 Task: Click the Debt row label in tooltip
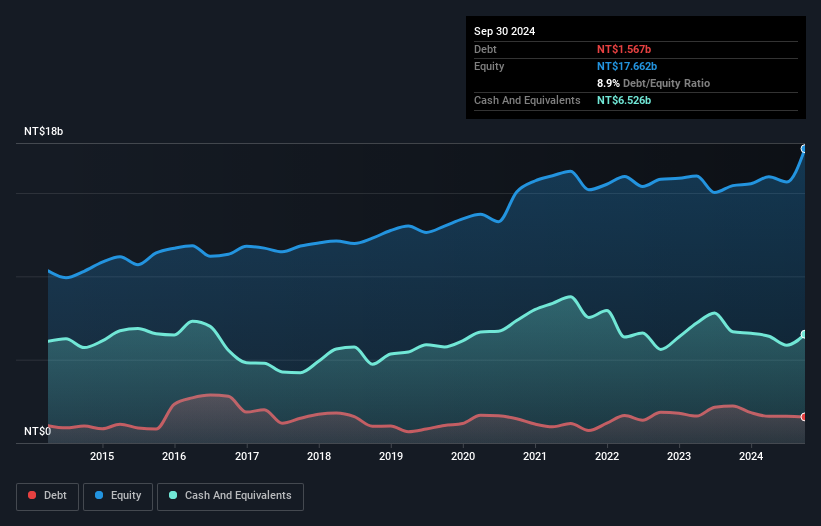coord(485,49)
